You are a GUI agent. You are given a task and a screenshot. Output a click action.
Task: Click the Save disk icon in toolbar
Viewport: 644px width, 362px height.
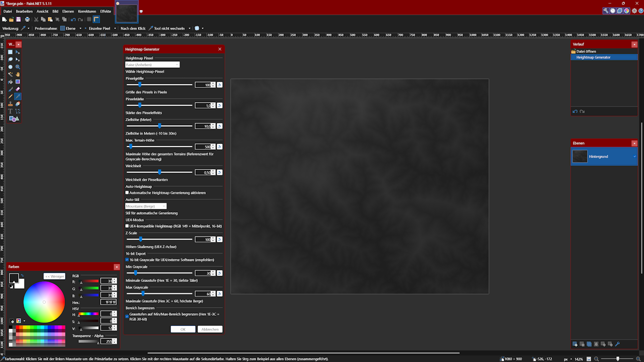point(18,20)
